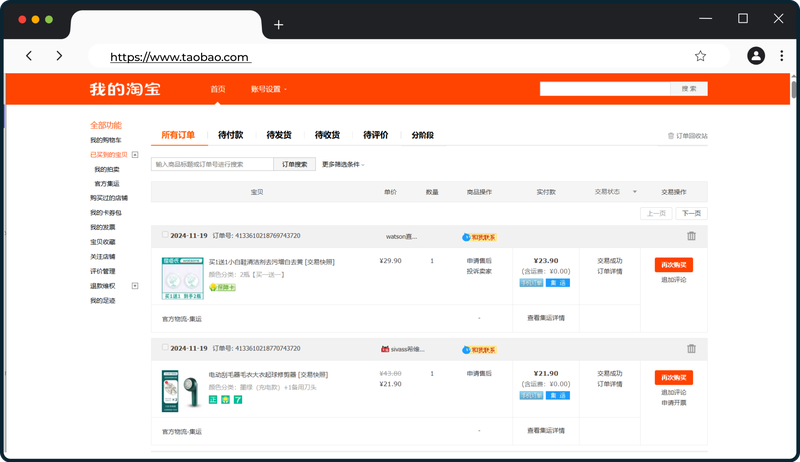The height and width of the screenshot is (462, 800).
Task: Switch to the 待发货 tab
Action: pyautogui.click(x=279, y=135)
